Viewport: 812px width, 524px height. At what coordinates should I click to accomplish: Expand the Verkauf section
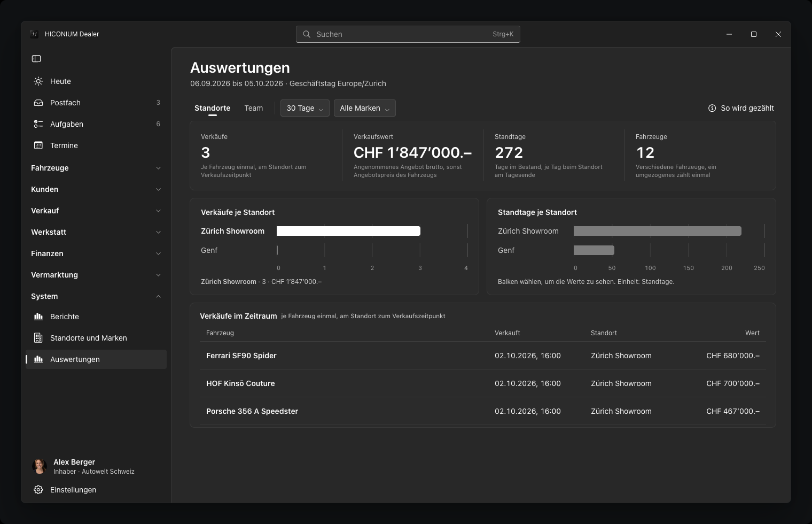click(96, 211)
